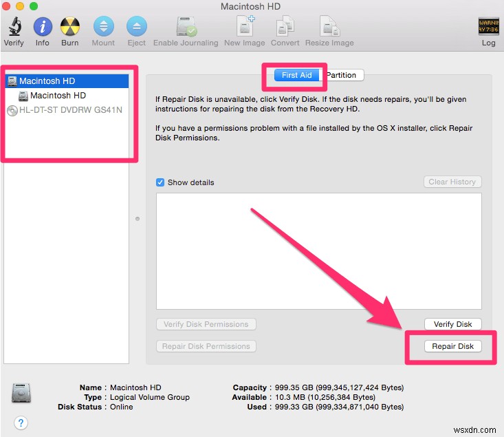
Task: Click the Verify microscope icon in toolbar
Action: (14, 26)
